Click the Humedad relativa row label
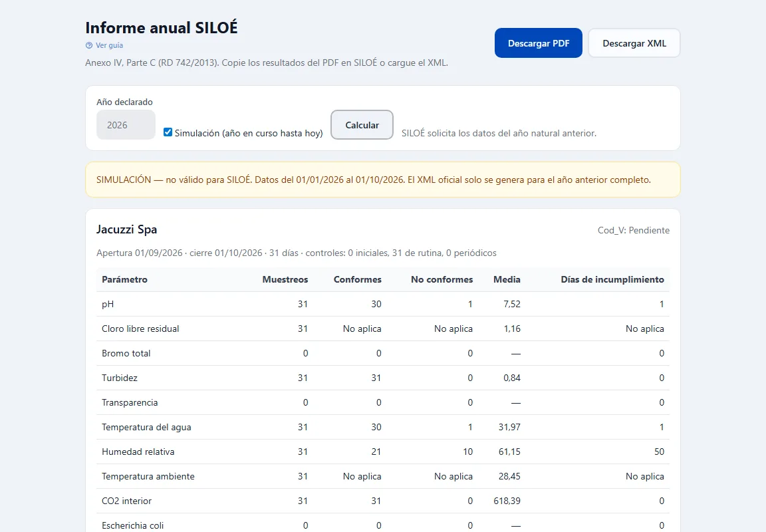 (138, 452)
